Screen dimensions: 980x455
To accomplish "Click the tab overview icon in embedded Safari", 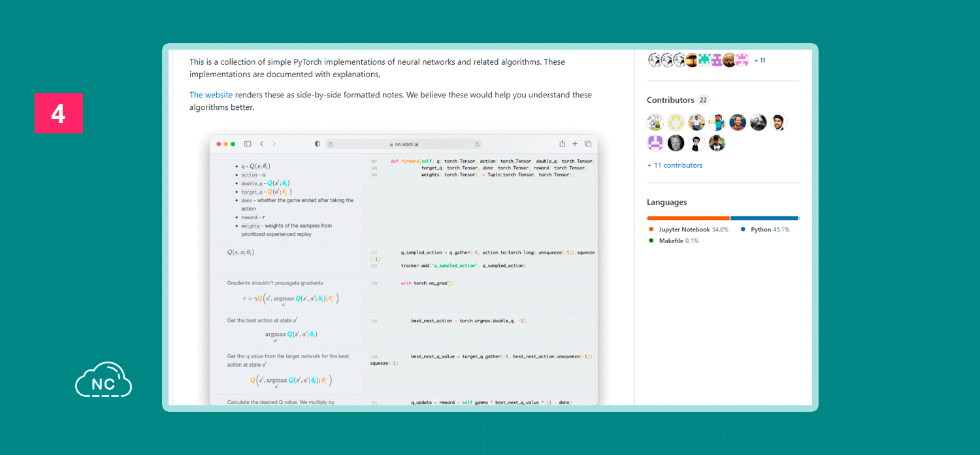I will (588, 144).
